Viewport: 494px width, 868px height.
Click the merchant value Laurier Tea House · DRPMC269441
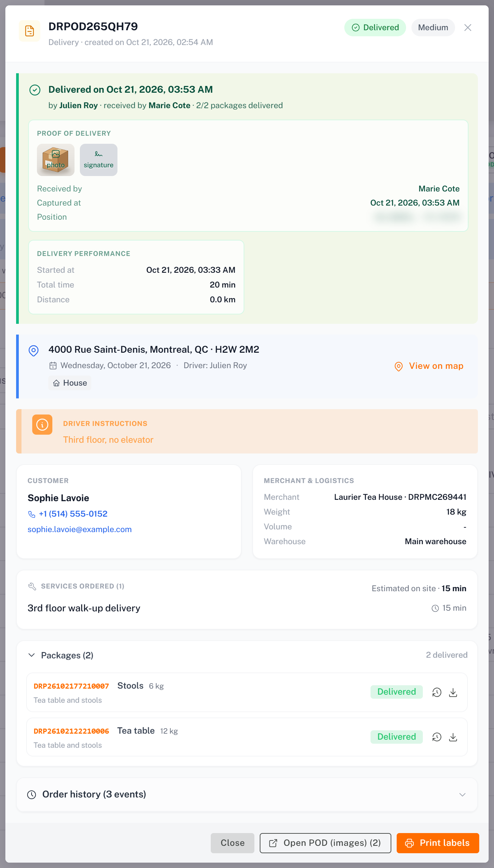point(400,497)
